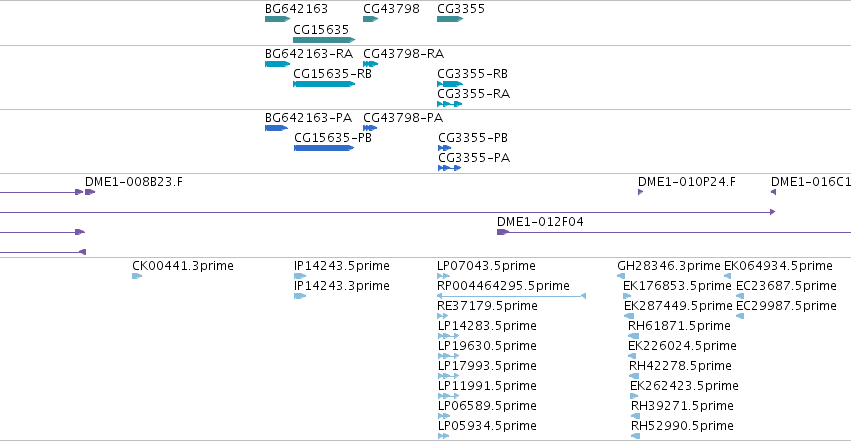The image size is (851, 441).
Task: Select the CG15635 gene arrow glyph
Action: pos(324,40)
